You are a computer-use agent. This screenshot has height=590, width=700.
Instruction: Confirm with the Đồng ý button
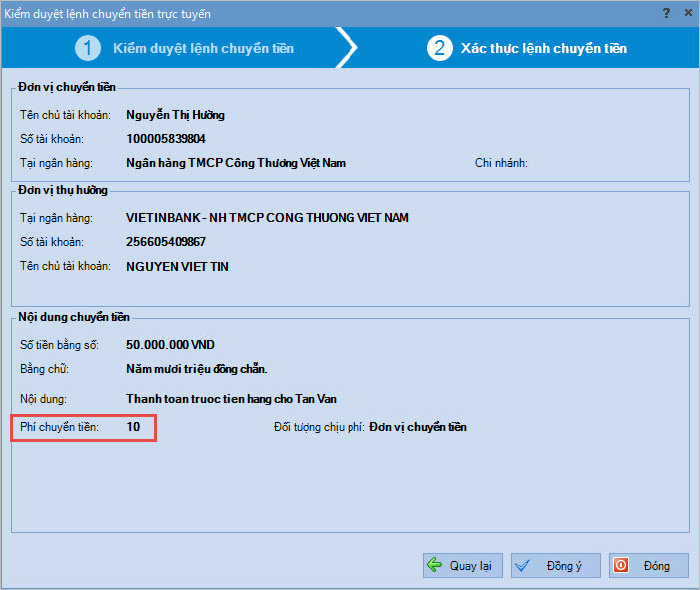[556, 566]
